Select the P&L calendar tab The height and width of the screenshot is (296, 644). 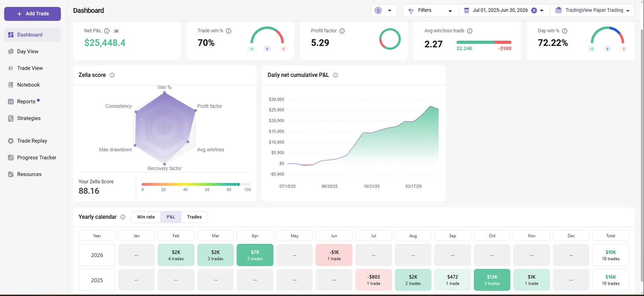(x=171, y=217)
